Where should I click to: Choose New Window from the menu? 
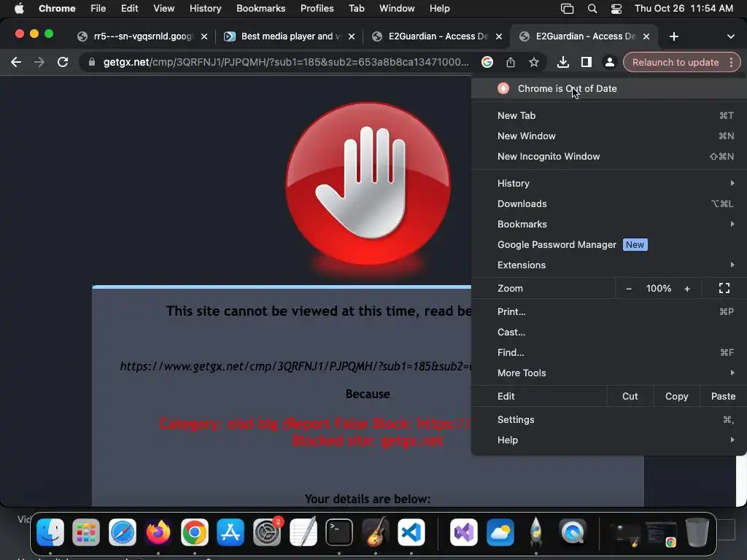pos(609,136)
